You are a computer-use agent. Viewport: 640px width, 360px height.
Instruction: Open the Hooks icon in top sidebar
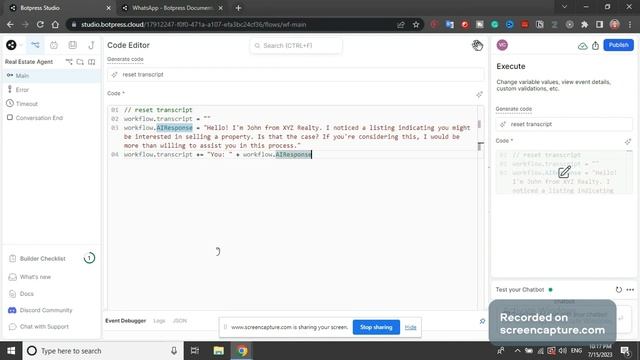tap(91, 45)
